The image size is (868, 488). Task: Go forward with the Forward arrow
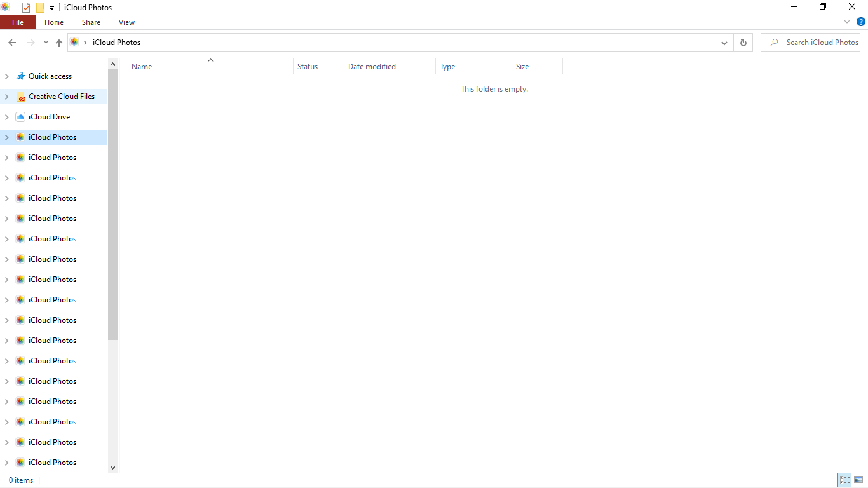31,43
